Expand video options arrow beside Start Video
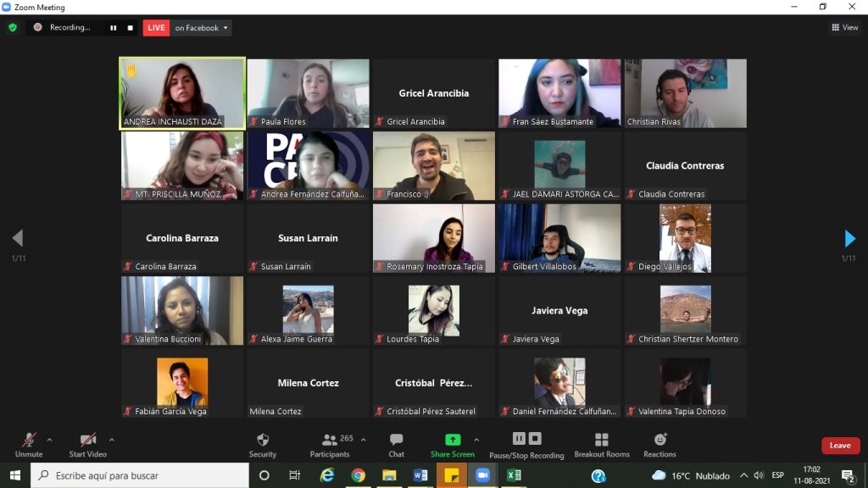Screen dimensions: 868x488 pyautogui.click(x=112, y=440)
